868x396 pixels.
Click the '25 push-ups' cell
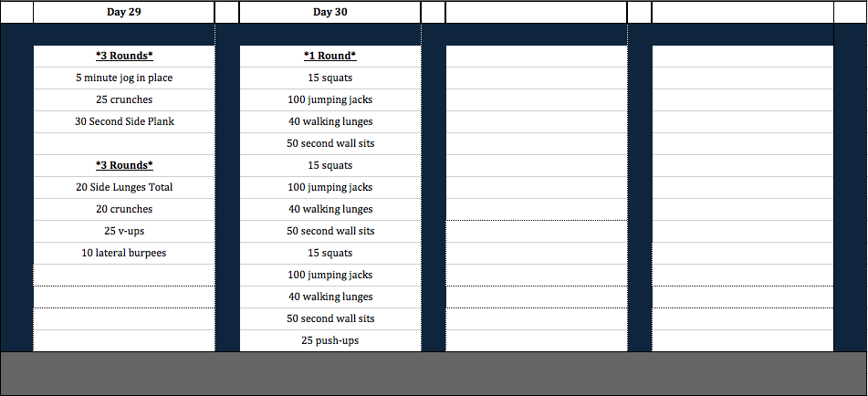(x=329, y=340)
